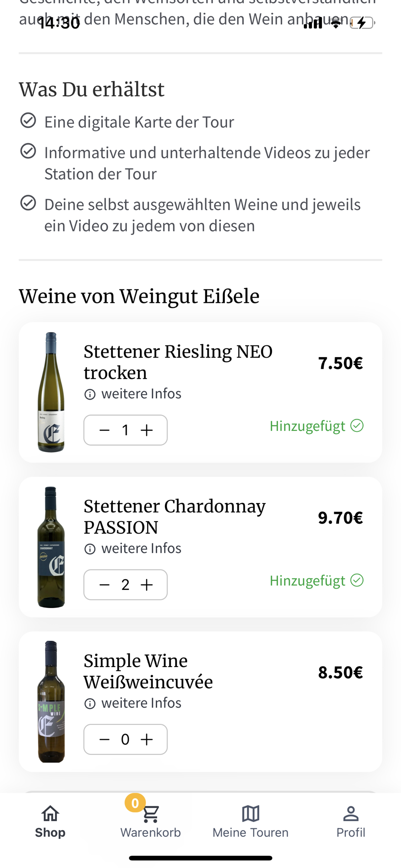Open weitere Infos for Chardonnay PASSION
The image size is (401, 868).
133,548
